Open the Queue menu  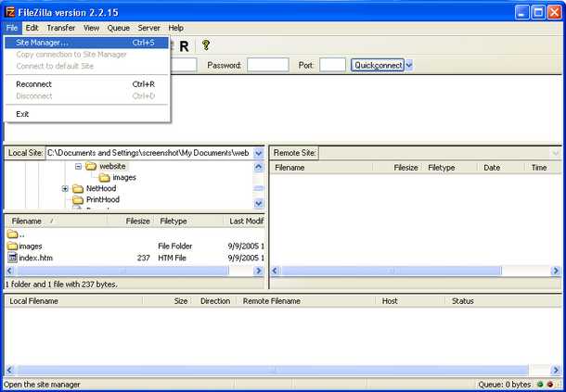pyautogui.click(x=118, y=28)
